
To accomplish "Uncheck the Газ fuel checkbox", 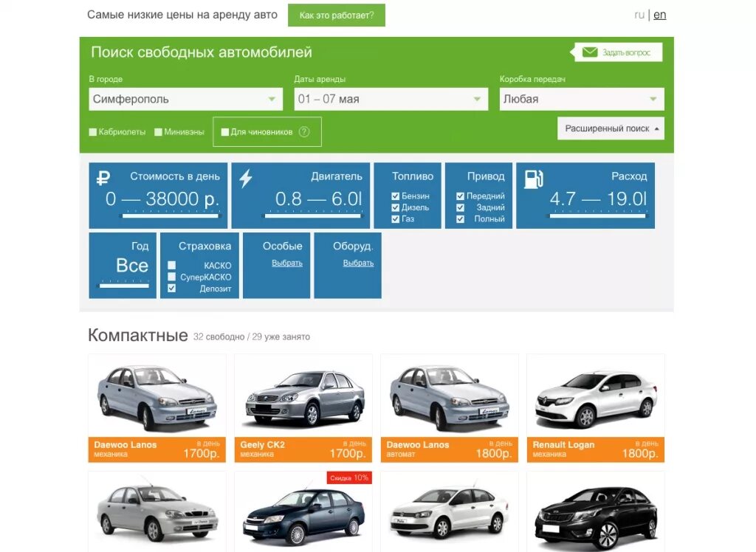I will [396, 219].
